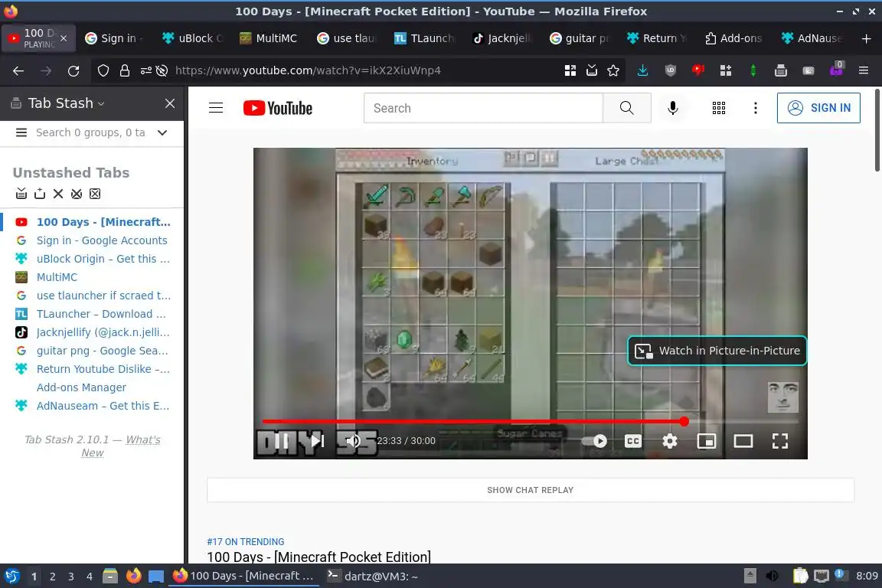Open the YouTube apps grid icon
The height and width of the screenshot is (588, 882).
click(719, 107)
